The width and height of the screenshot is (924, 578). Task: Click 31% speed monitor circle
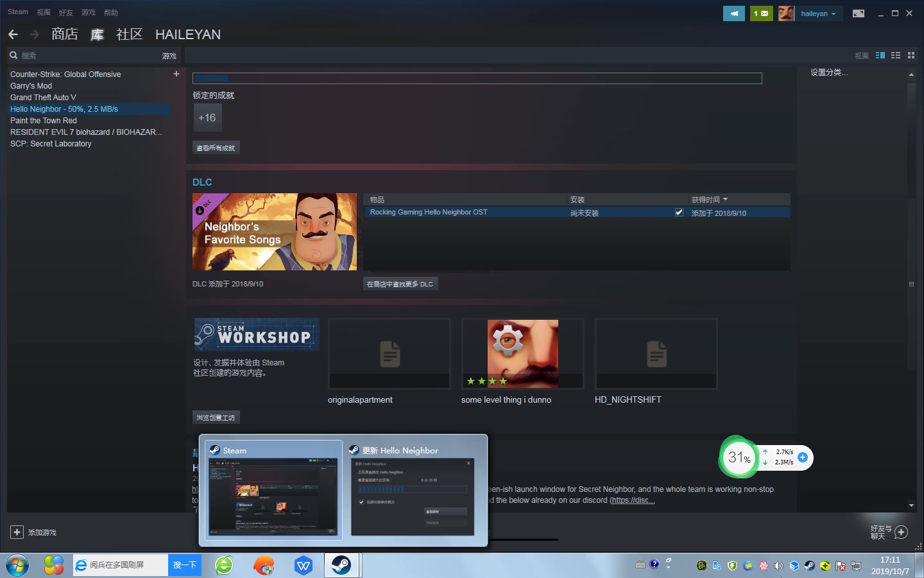click(739, 457)
